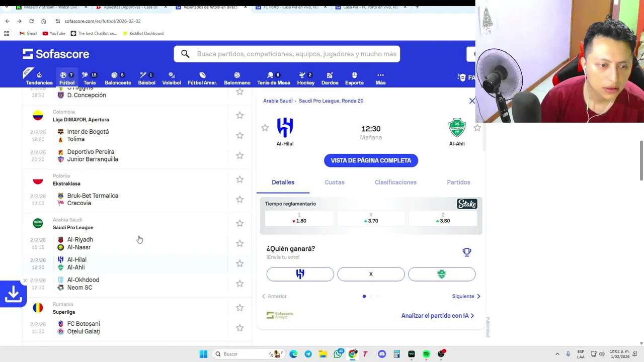The height and width of the screenshot is (362, 644).
Task: Click the Sofascore logo
Action: tap(56, 54)
